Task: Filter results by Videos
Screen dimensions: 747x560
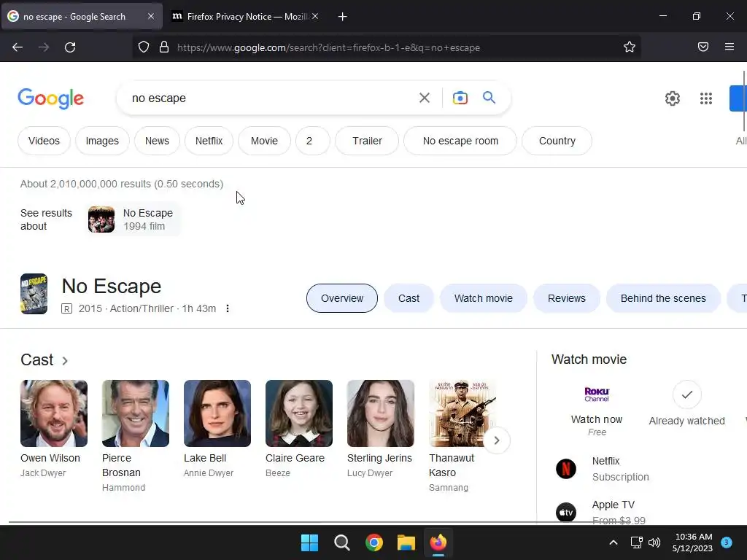Action: point(44,141)
